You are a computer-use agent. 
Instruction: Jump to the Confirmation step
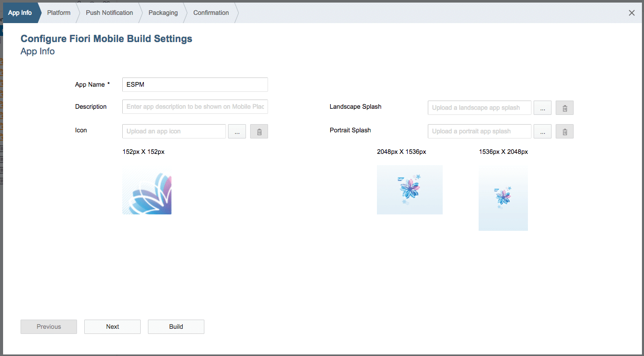[211, 13]
